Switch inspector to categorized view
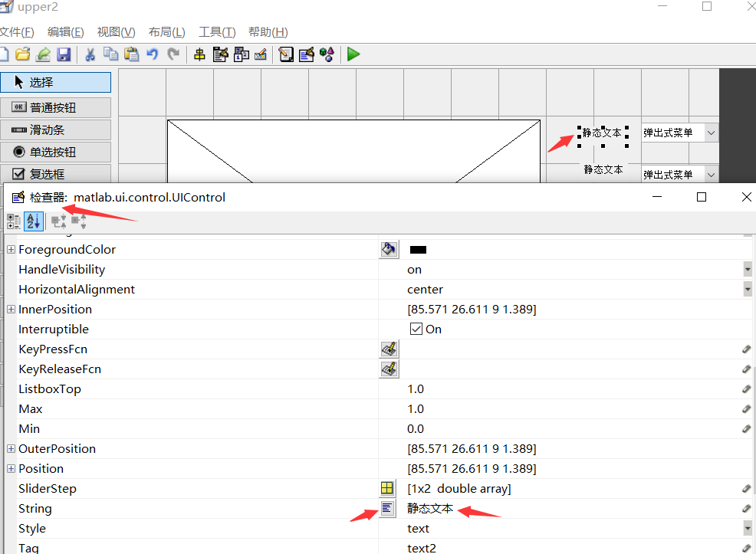756x554 pixels. [x=14, y=221]
